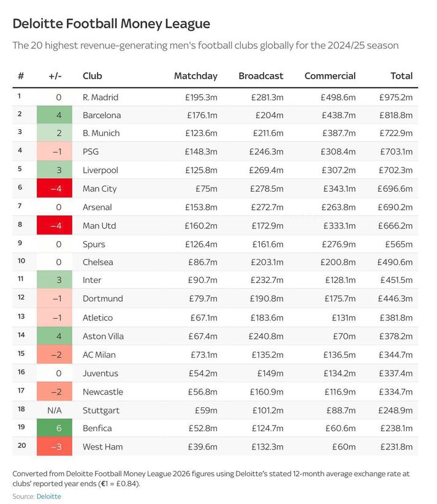Click Stuttgart's N/A change cell

tap(58, 410)
